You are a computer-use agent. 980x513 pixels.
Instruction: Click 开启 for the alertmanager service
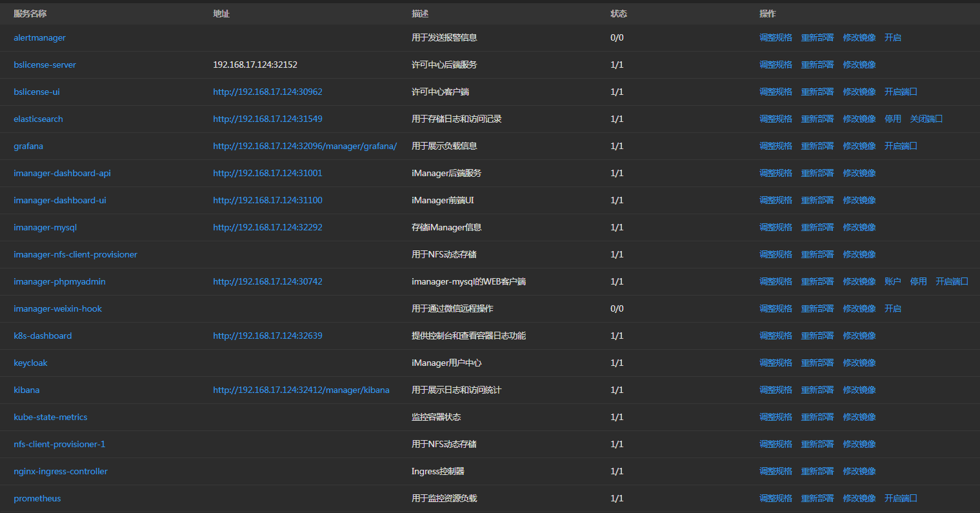(x=892, y=38)
